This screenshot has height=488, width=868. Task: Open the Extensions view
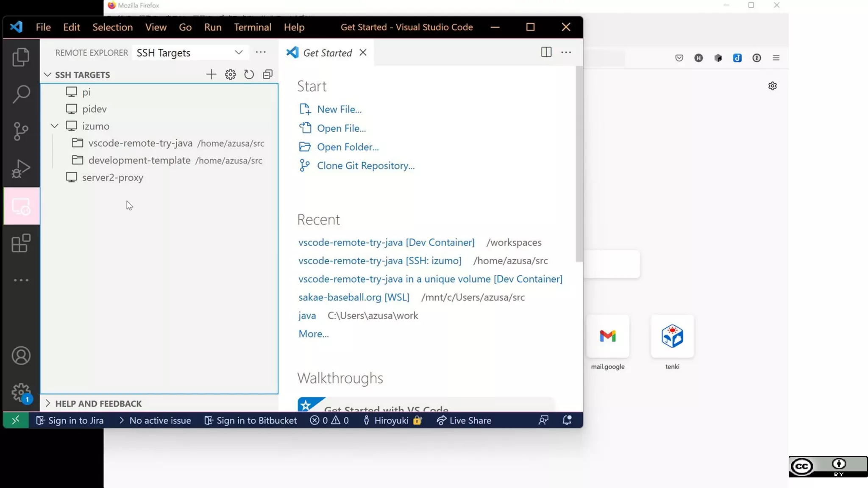click(x=21, y=243)
